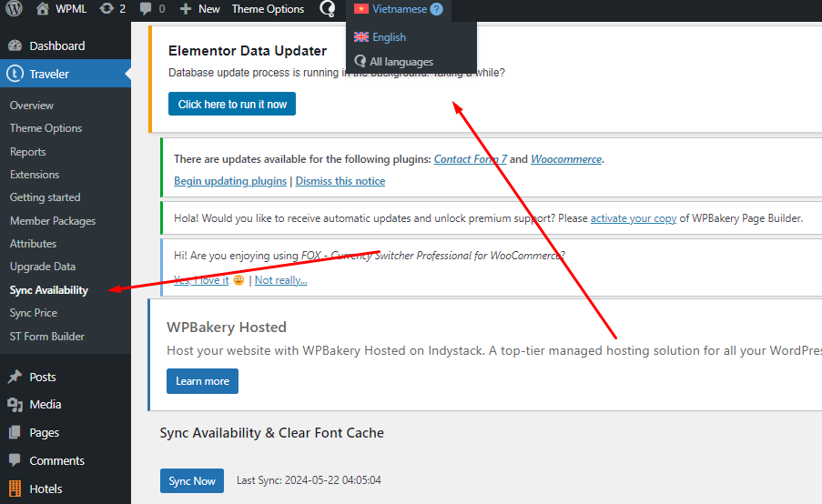Go to Dashboard menu item

coord(57,45)
